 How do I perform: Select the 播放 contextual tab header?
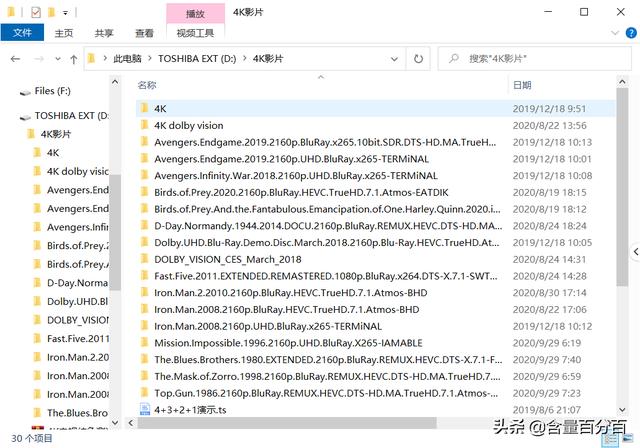(x=195, y=14)
